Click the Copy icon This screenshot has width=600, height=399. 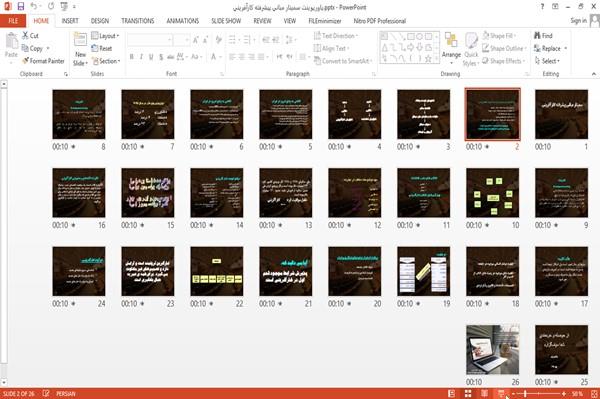pos(25,48)
